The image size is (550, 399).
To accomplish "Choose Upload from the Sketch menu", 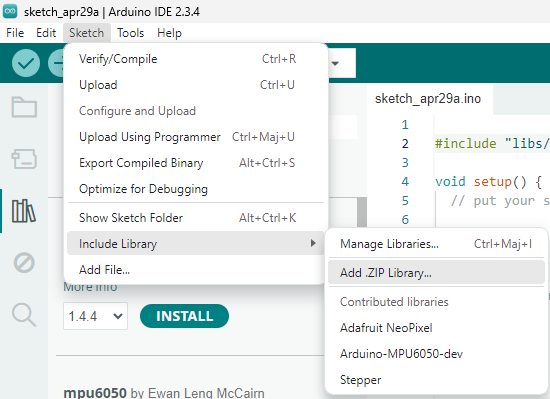I will (196, 85).
